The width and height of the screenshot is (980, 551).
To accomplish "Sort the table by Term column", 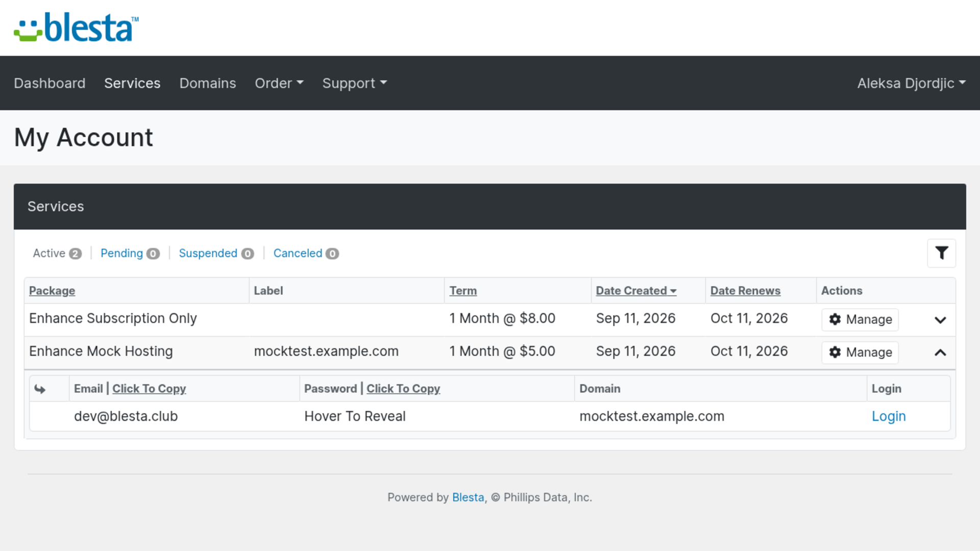I will [463, 291].
